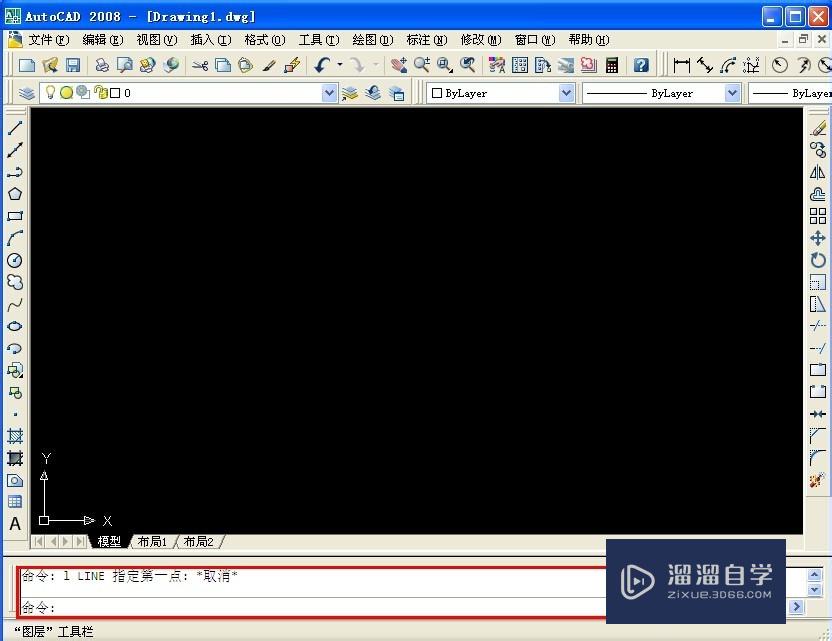This screenshot has width=832, height=641.
Task: Select the Spline tool
Action: point(13,305)
